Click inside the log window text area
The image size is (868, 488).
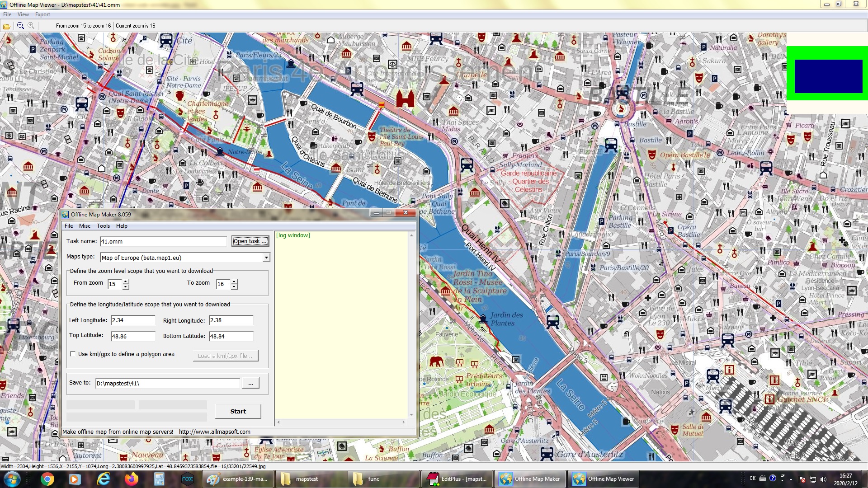pos(341,325)
